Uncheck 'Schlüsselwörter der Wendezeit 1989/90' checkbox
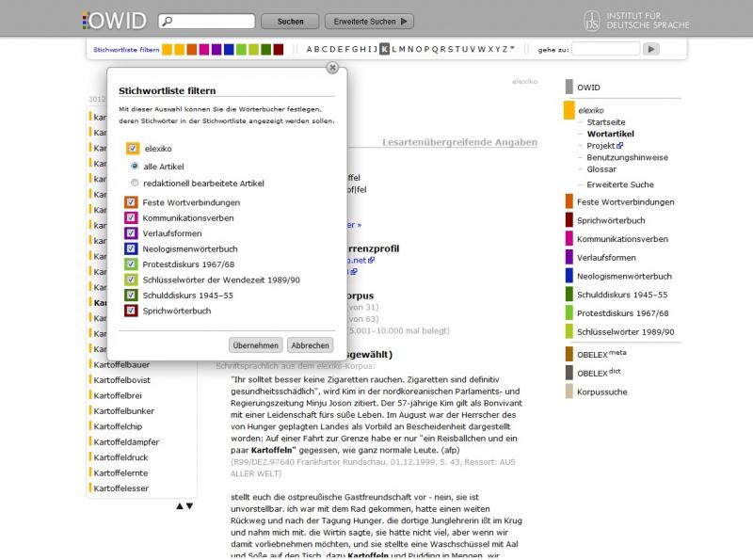This screenshot has width=753, height=560. [x=131, y=280]
